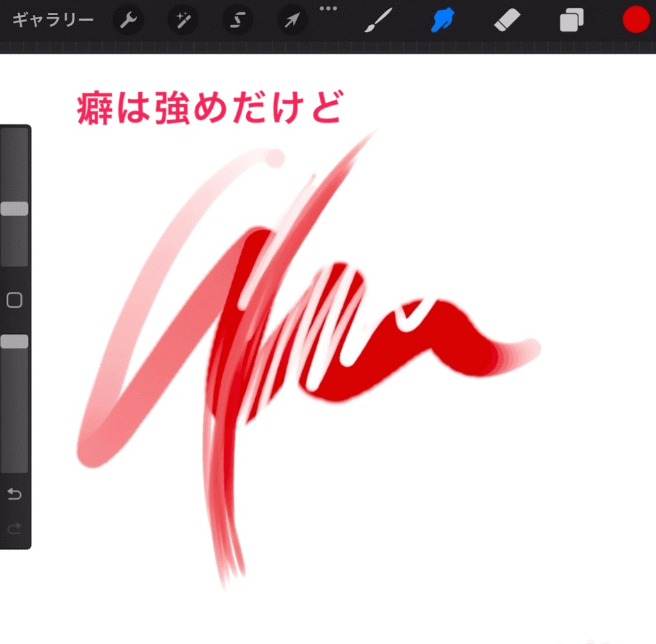Open the Layers panel

[572, 21]
